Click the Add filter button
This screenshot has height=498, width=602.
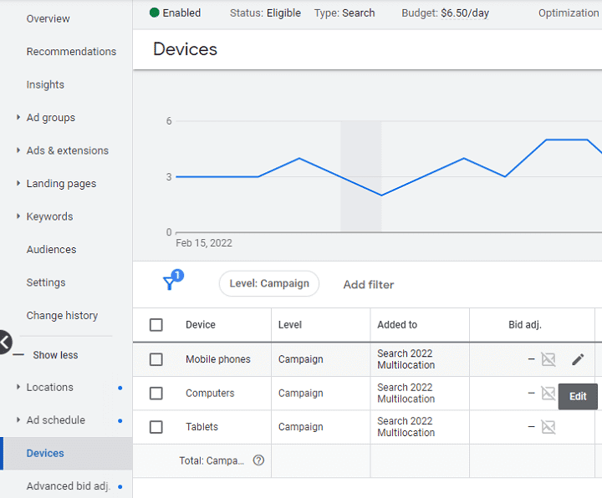[368, 285]
